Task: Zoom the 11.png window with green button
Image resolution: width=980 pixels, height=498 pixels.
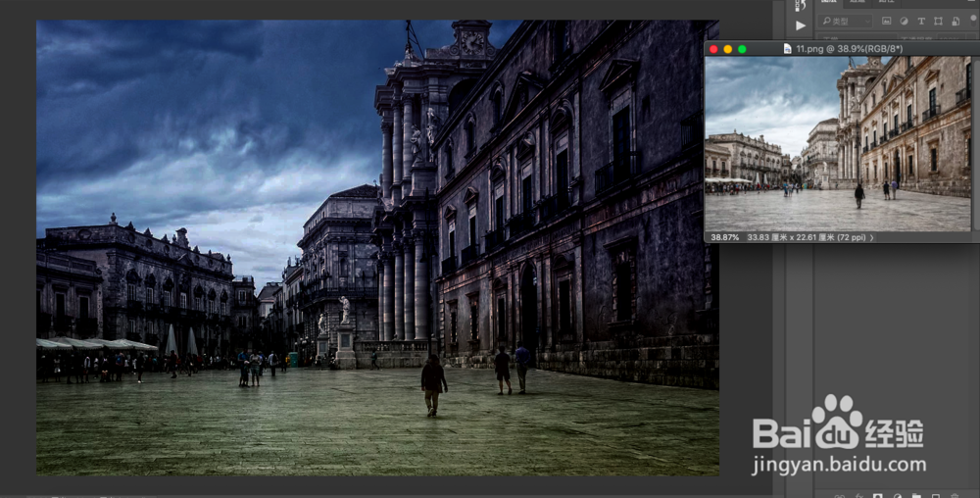Action: click(742, 49)
